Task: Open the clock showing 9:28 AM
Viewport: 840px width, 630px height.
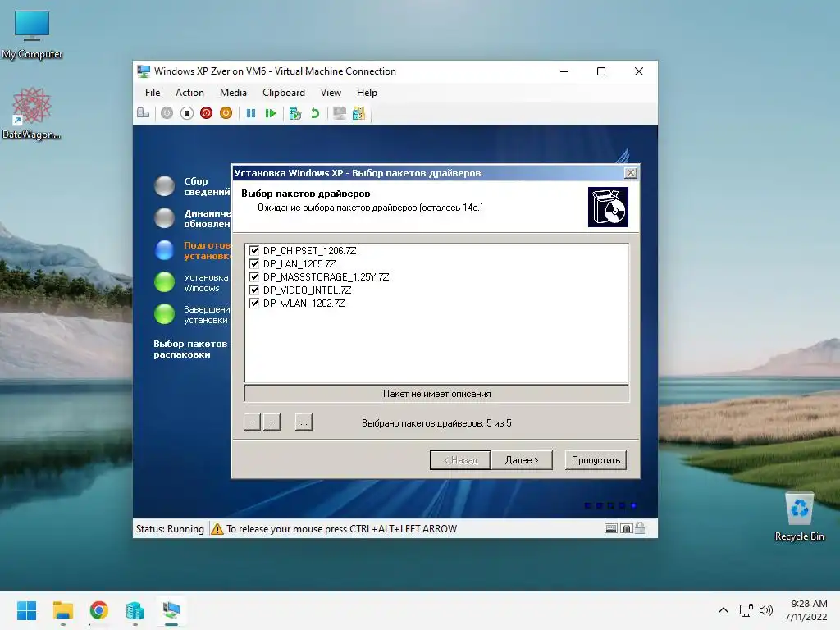Action: [806, 610]
